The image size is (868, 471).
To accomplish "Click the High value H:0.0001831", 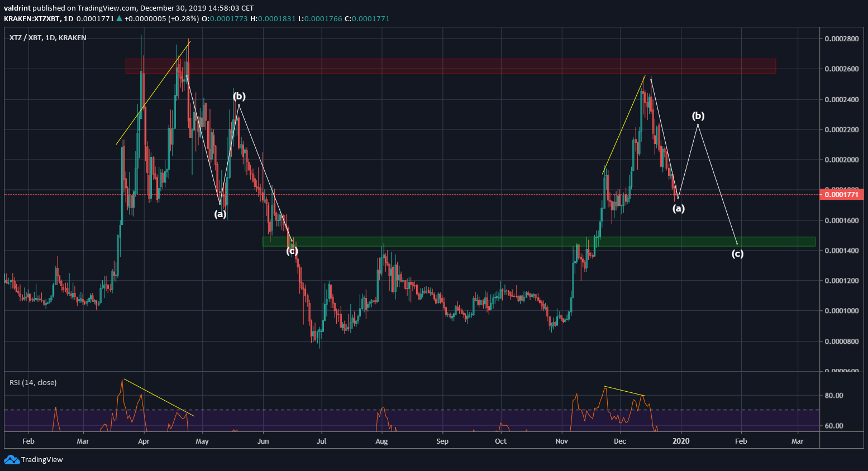I will tap(273, 18).
